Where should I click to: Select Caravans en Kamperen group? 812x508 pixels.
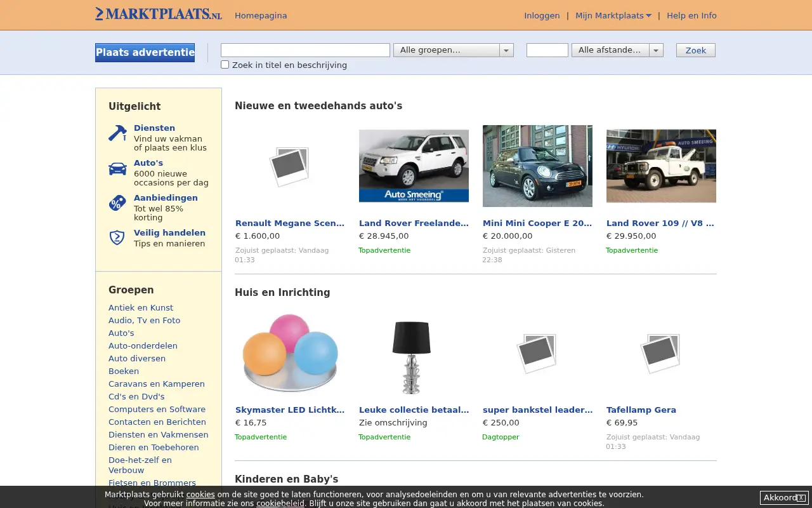(157, 384)
